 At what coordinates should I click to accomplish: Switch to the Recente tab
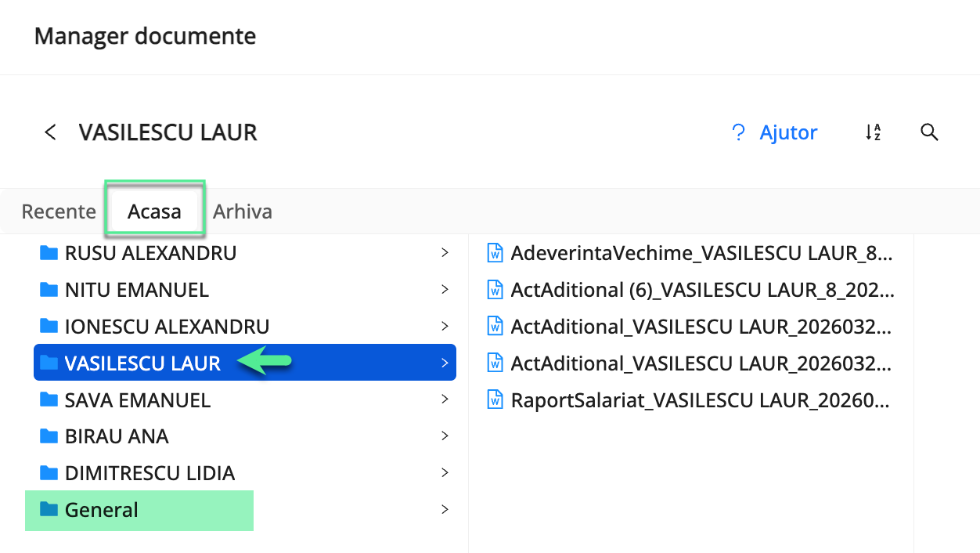(59, 211)
